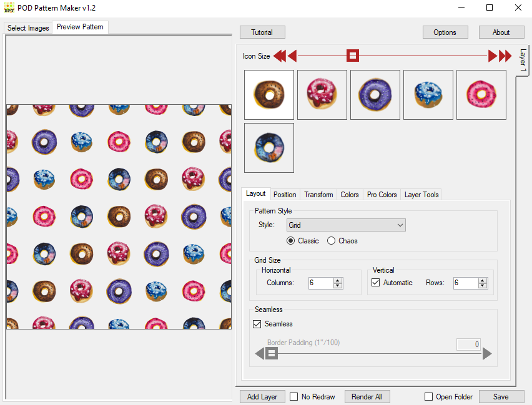The height and width of the screenshot is (405, 532).
Task: Switch to the Layer Tools tab
Action: (x=421, y=194)
